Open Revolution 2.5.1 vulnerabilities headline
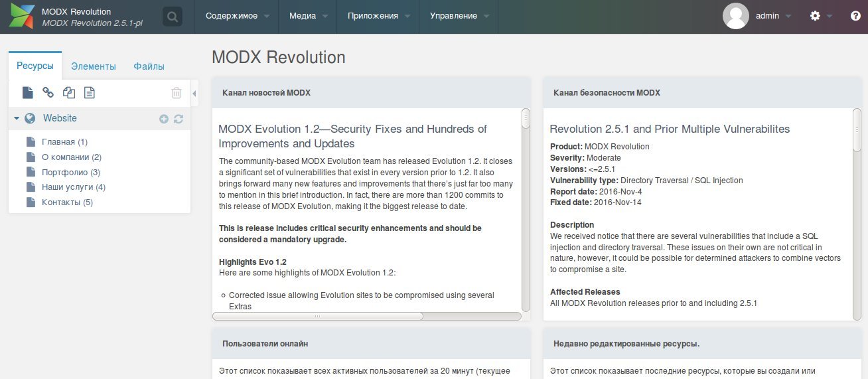The height and width of the screenshot is (379, 868). (x=670, y=129)
